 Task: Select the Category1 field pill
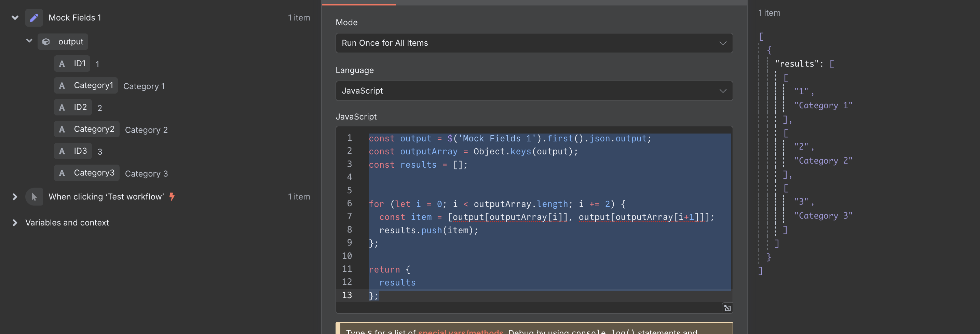pyautogui.click(x=86, y=85)
